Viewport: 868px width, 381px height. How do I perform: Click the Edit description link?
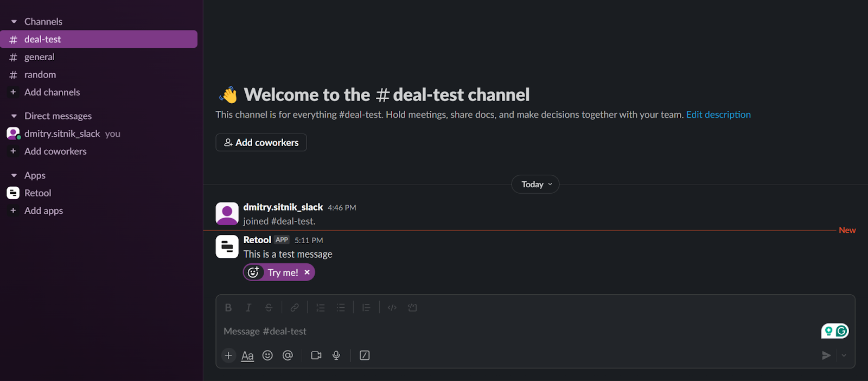coord(718,115)
